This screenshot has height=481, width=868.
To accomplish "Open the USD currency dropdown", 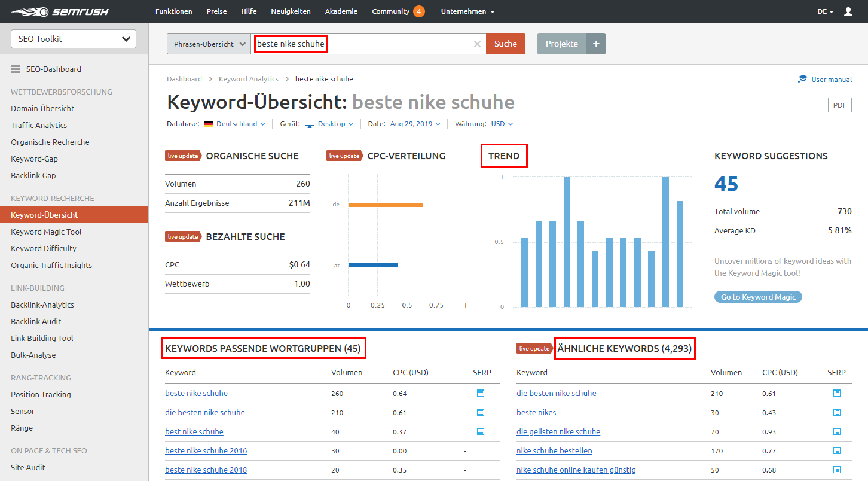I will click(502, 124).
